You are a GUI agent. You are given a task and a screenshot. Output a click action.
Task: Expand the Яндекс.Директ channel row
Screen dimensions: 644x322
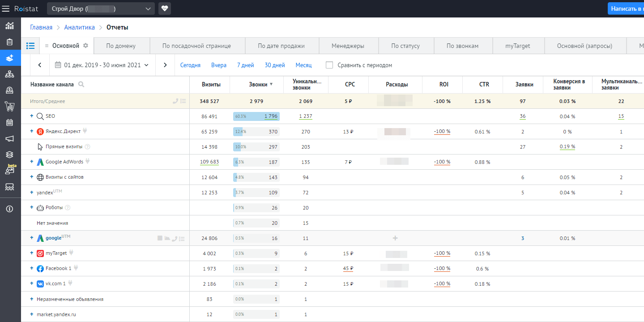(32, 132)
